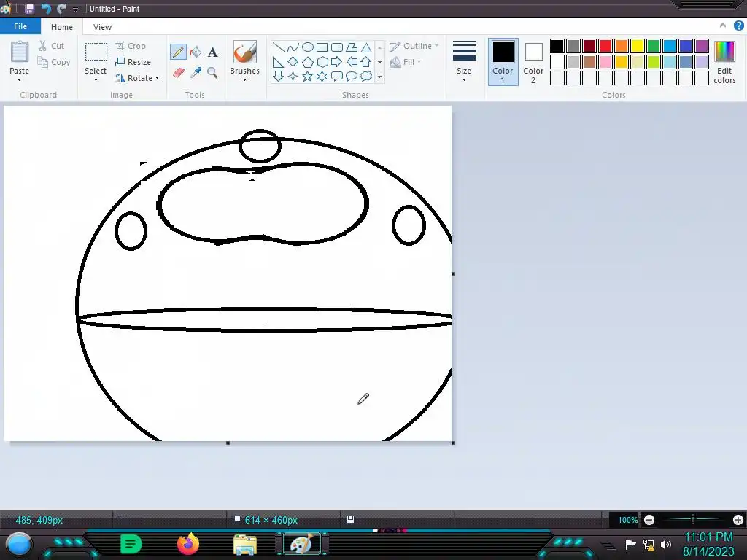
Task: Open the shape Outline dropdown
Action: click(414, 46)
